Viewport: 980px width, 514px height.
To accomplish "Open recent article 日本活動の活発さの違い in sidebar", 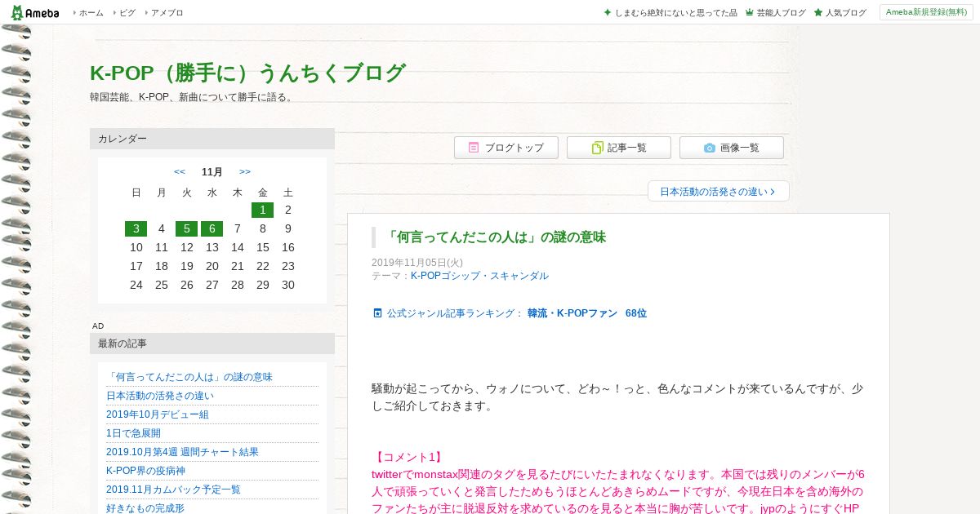I will 160,396.
